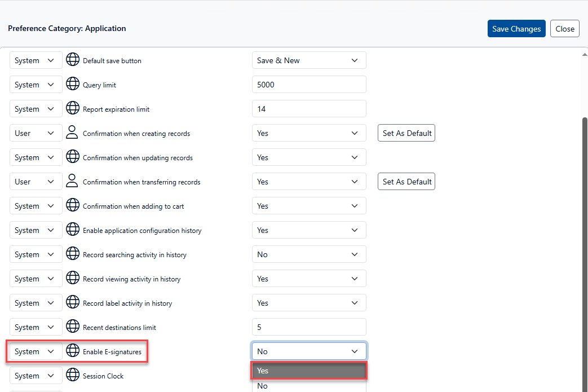Select No option in E-signatures list

[x=309, y=386]
